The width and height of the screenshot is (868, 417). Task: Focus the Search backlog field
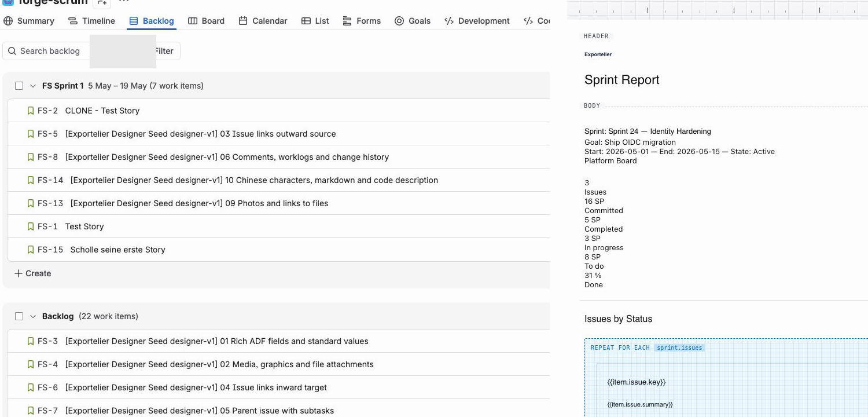click(46, 51)
